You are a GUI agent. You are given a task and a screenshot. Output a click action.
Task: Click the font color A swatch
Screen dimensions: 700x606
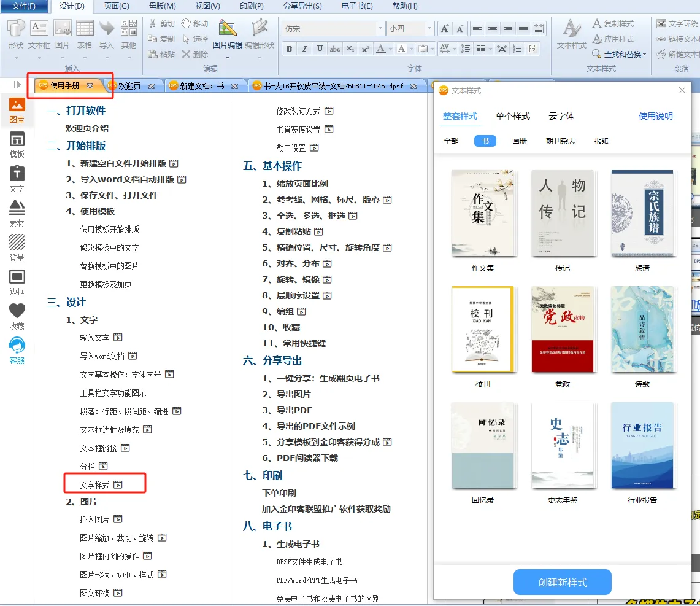coord(380,49)
